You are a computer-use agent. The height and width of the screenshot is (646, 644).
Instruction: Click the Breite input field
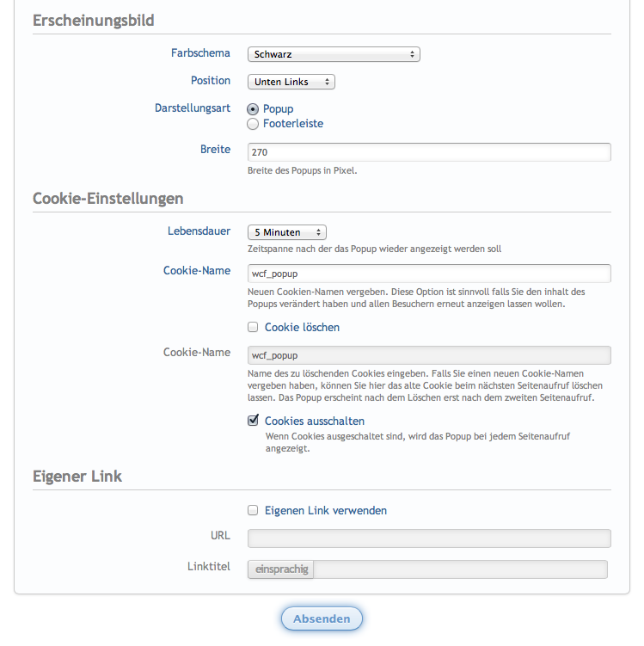point(429,152)
